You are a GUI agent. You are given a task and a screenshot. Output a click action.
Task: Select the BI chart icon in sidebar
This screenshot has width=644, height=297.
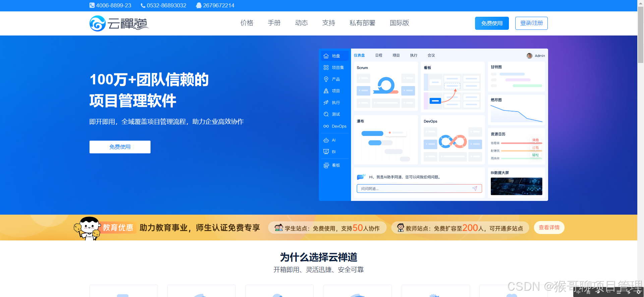326,152
